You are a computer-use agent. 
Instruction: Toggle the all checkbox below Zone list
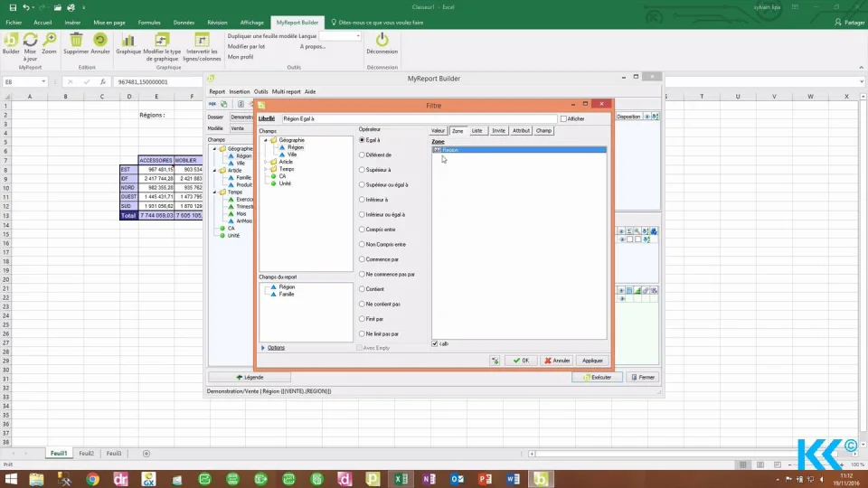[435, 343]
